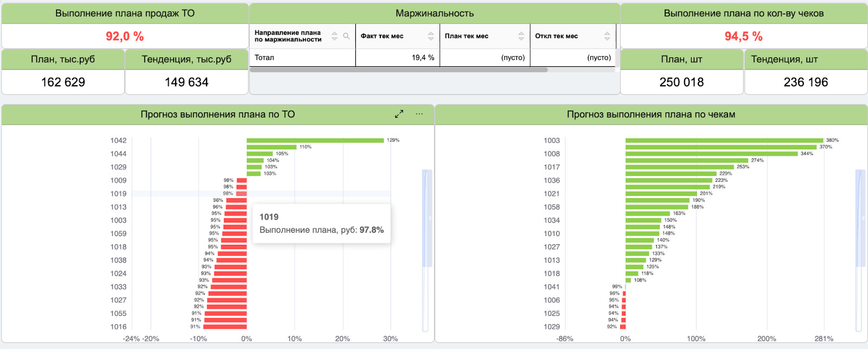
Task: Sort the 'Факт тек мес' column
Action: 431,36
